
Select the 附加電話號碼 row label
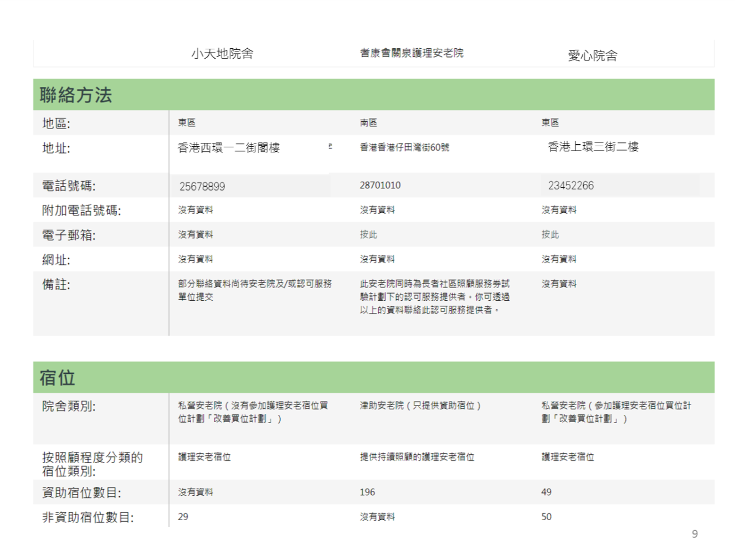(x=81, y=210)
